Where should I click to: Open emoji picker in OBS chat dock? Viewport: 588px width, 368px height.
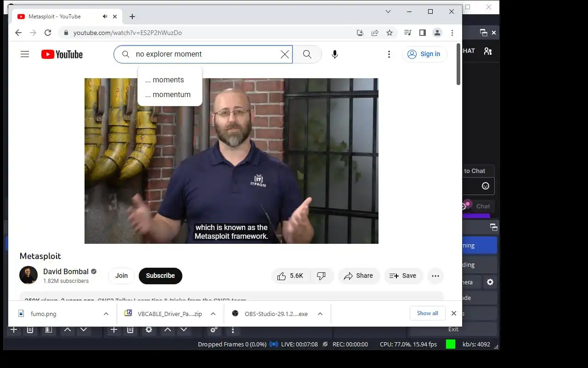pos(486,186)
